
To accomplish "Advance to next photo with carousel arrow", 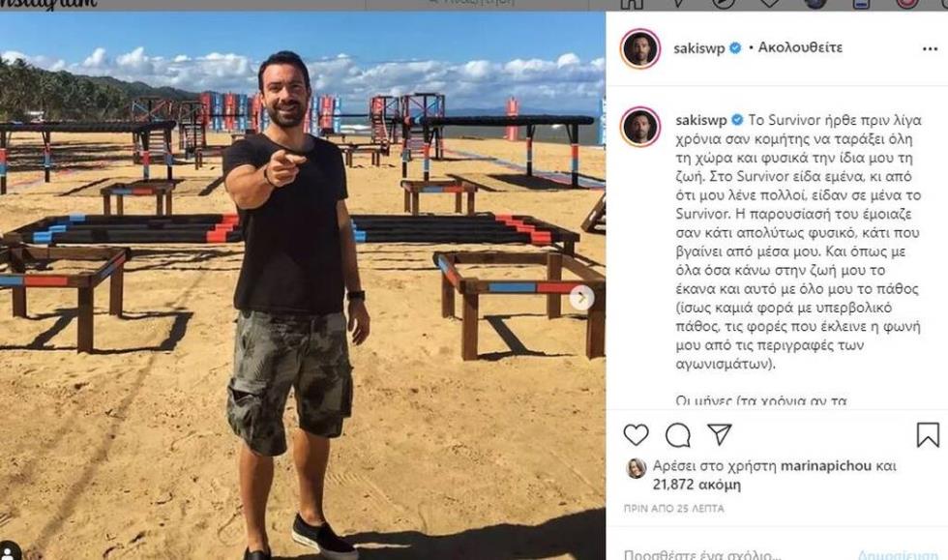I will point(581,298).
